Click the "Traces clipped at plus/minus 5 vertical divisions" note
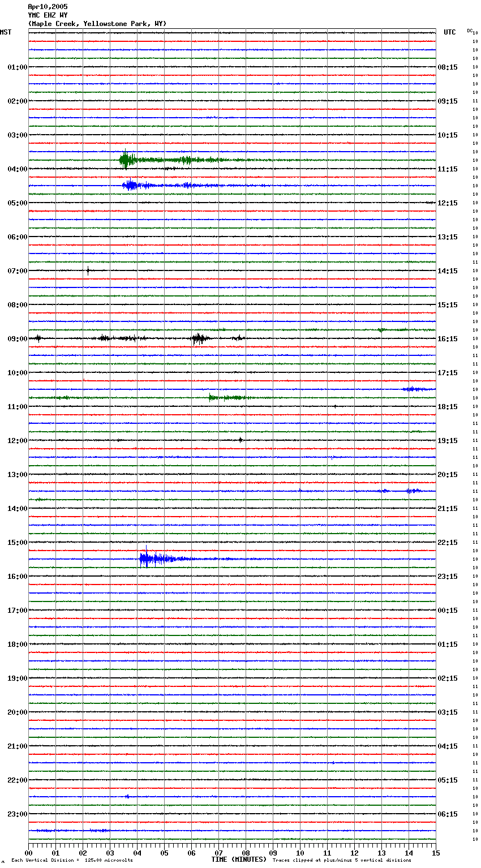The width and height of the screenshot is (481, 868). coord(342,860)
